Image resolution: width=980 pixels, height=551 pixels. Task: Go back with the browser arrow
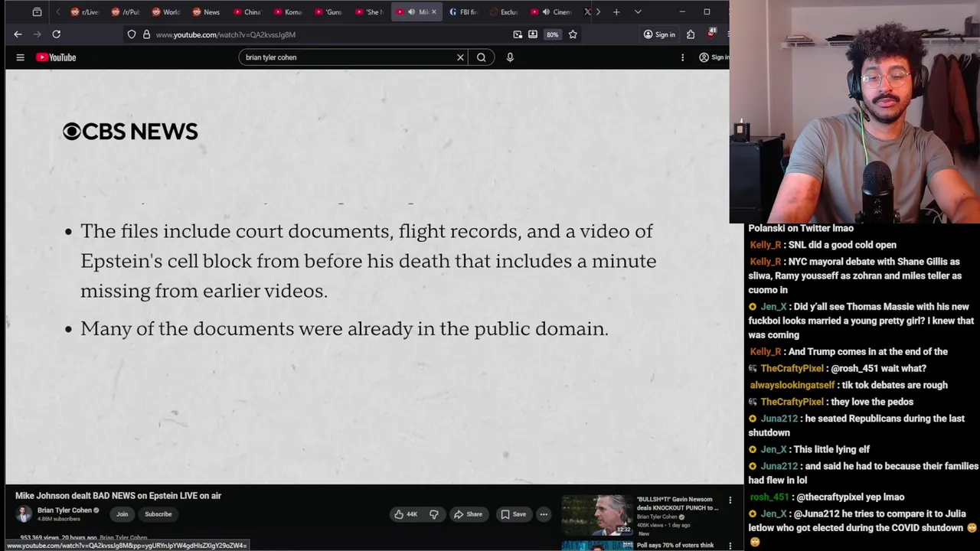coord(18,34)
